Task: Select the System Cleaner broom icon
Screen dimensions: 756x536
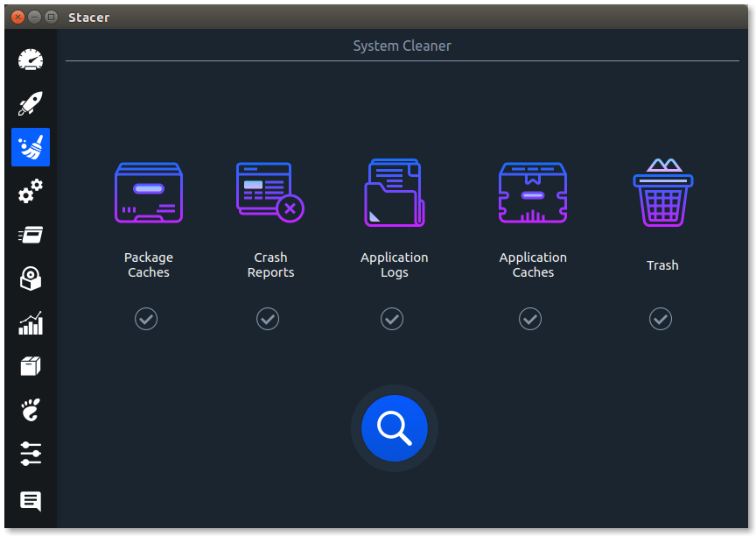Action: [x=31, y=147]
